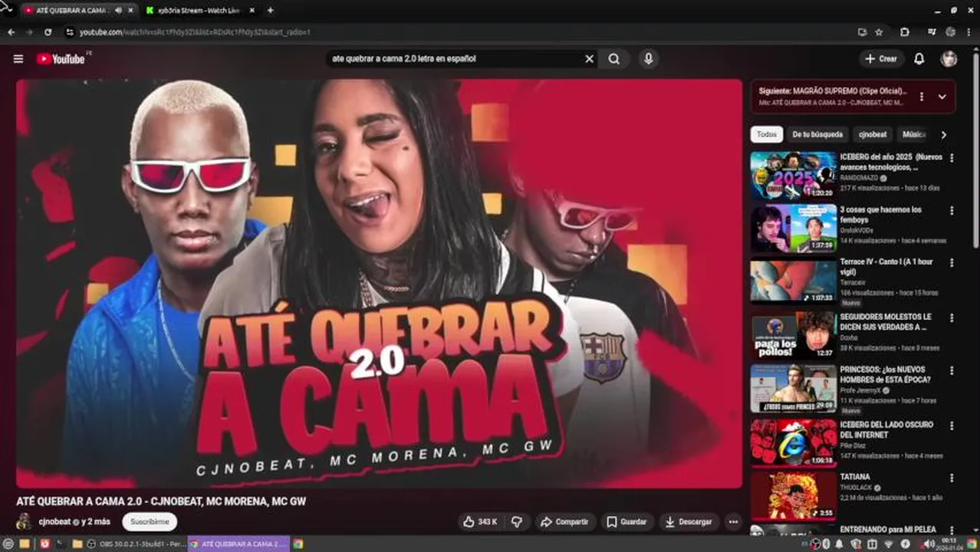Open YouTube notifications bell
The width and height of the screenshot is (980, 552).
(x=919, y=59)
